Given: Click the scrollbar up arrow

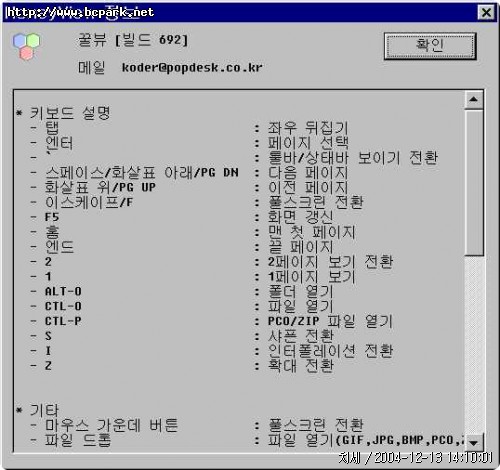Looking at the screenshot, I should point(474,99).
